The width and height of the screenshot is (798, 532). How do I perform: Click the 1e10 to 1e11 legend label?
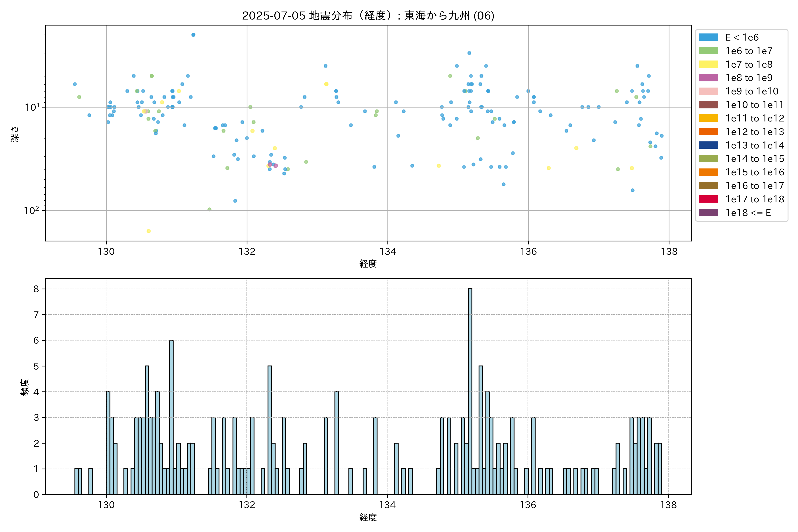click(x=754, y=105)
